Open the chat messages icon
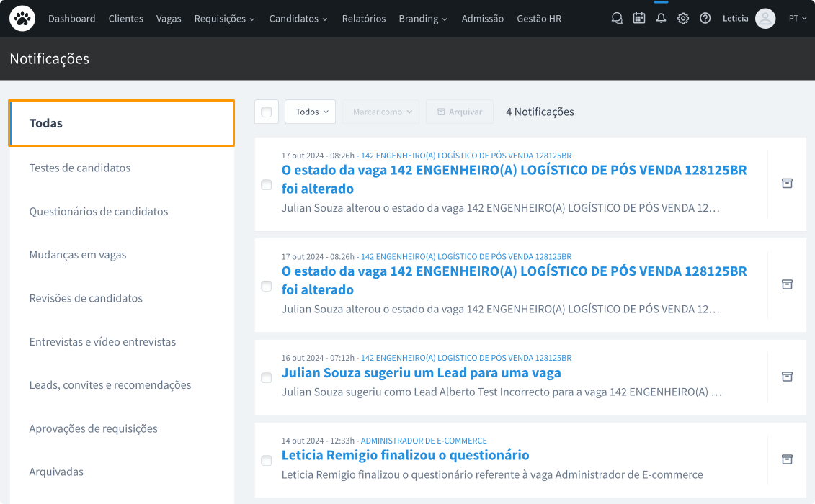 617,19
